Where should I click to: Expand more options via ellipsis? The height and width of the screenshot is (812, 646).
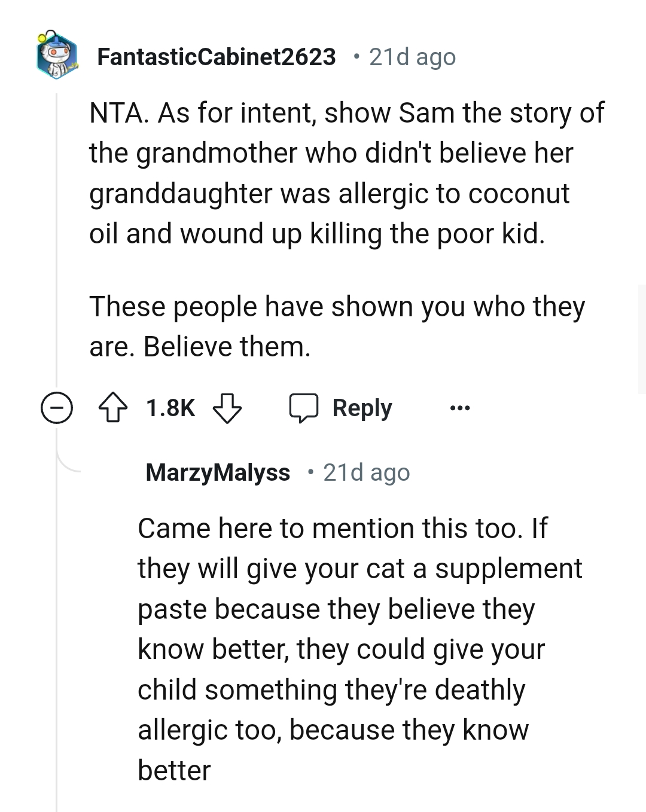click(461, 408)
